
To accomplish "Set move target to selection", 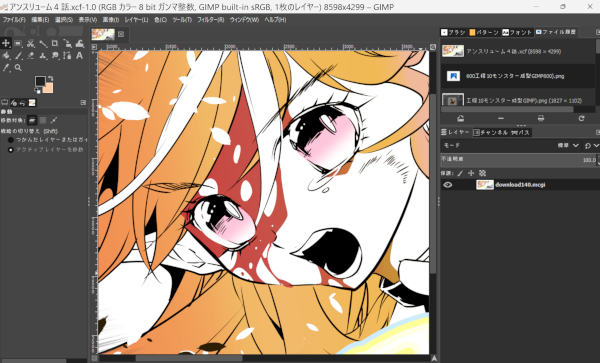I will tap(43, 120).
